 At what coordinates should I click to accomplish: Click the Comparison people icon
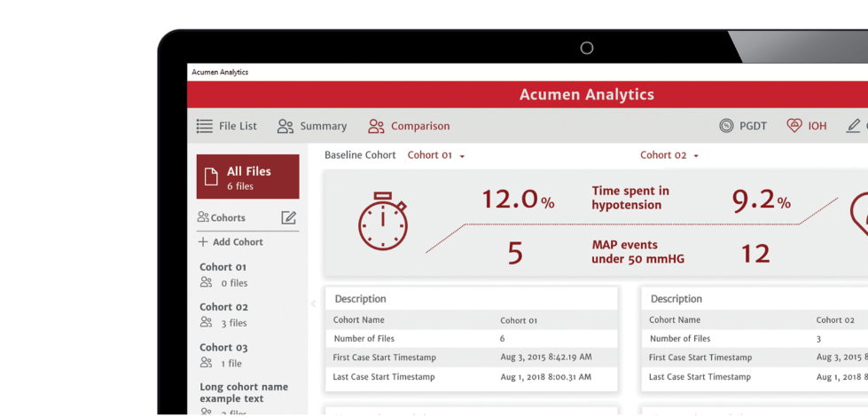pyautogui.click(x=376, y=126)
